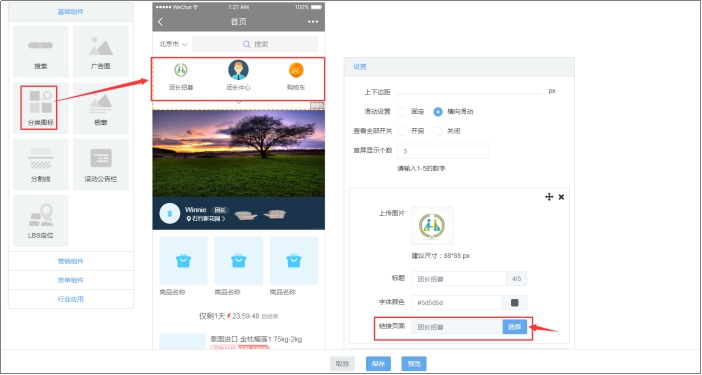Add the 滚动公告栏 scrolling notice component
The image size is (702, 375).
click(101, 164)
